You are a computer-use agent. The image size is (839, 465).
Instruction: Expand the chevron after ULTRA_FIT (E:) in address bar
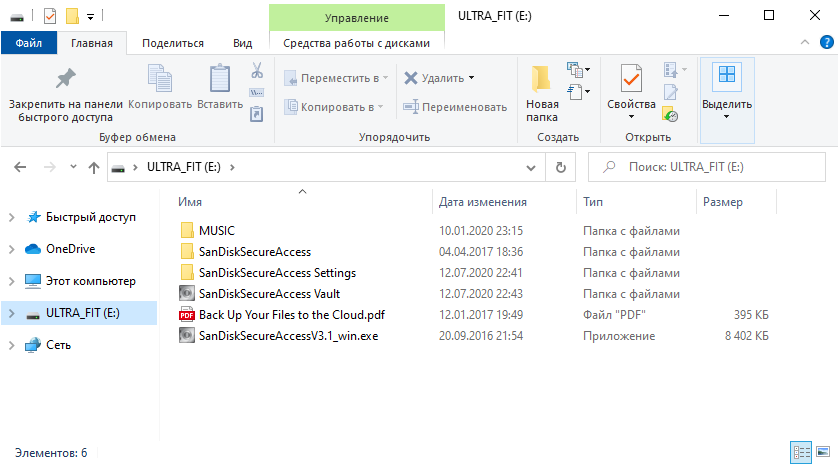click(232, 167)
